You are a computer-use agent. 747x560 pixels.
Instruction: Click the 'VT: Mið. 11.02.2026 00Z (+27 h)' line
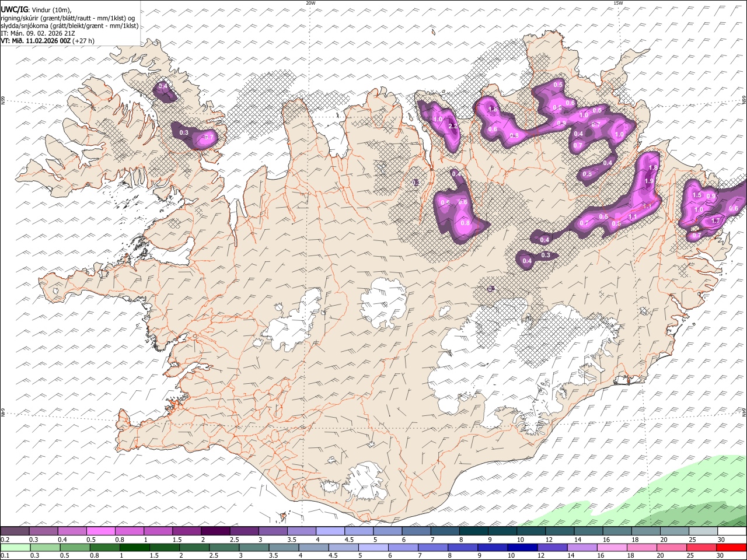[47, 41]
